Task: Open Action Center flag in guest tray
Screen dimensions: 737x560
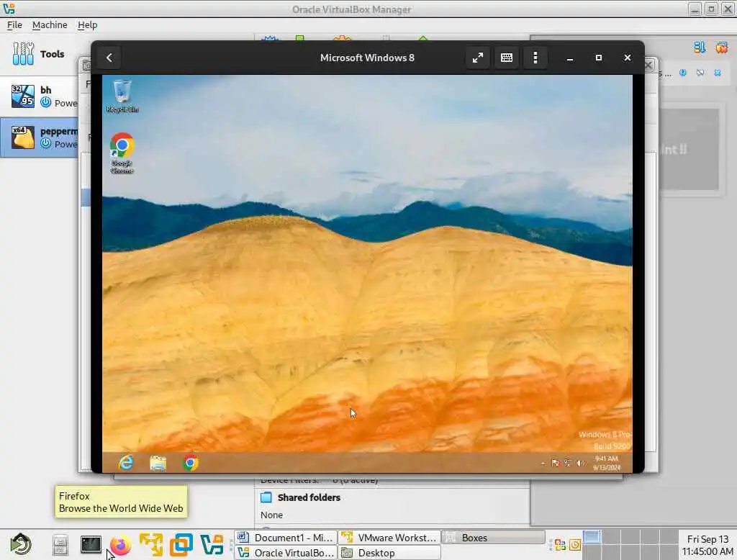Action: pyautogui.click(x=555, y=463)
